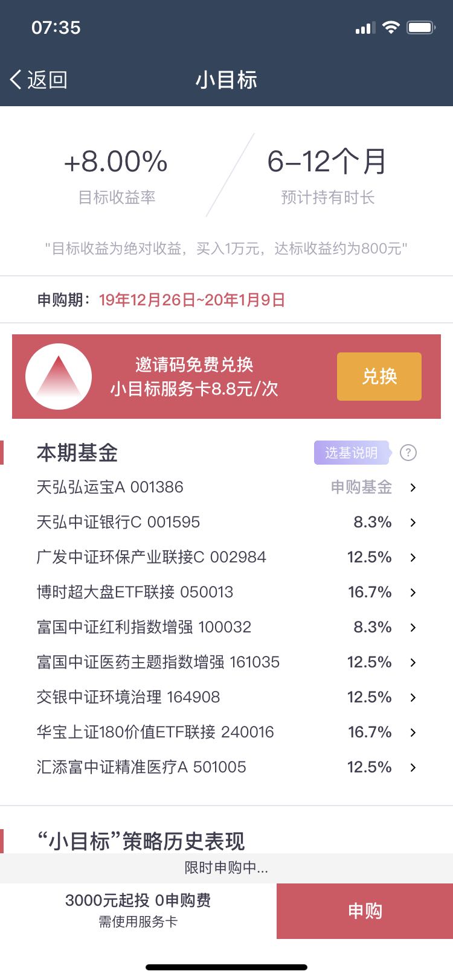Image resolution: width=453 pixels, height=980 pixels.
Task: Expand chevron for 博时超大盘ETF联接 050013
Action: 413,593
